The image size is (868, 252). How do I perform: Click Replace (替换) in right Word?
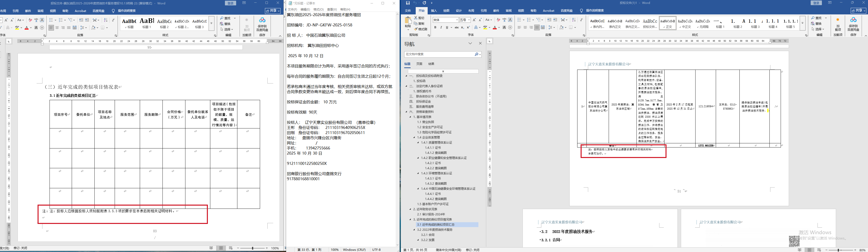click(x=817, y=24)
